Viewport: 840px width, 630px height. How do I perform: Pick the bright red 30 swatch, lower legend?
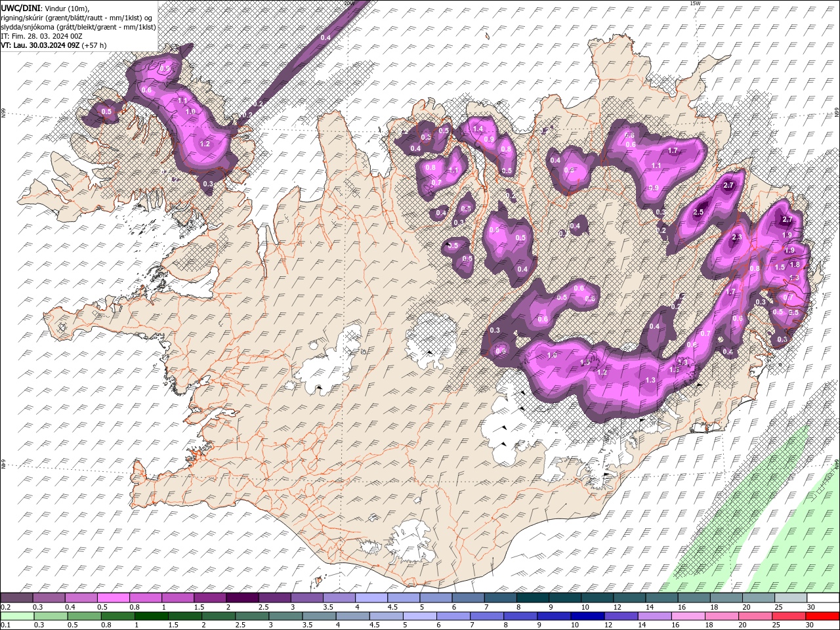click(x=822, y=616)
